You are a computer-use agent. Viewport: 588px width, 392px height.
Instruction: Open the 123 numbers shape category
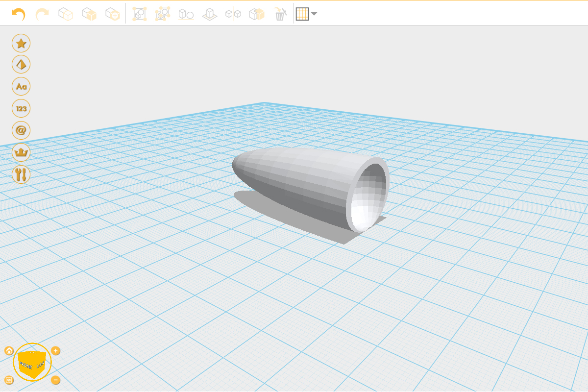tap(21, 108)
